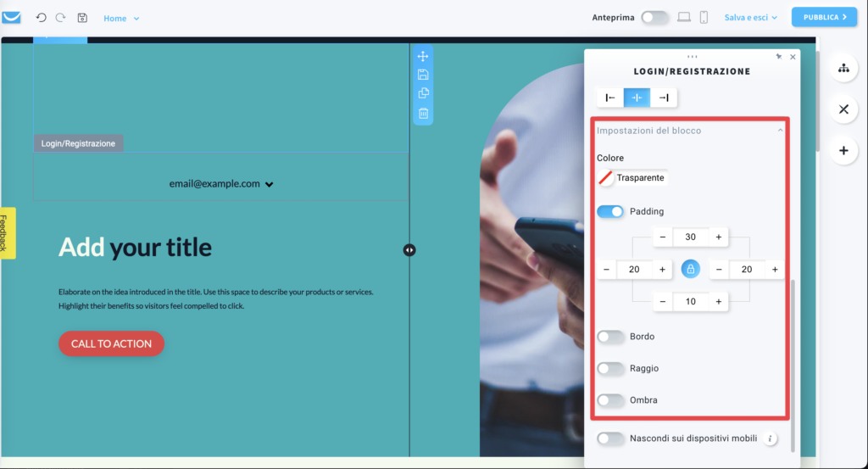Toggle the padding lock icon
This screenshot has width=868, height=469.
[x=690, y=269]
